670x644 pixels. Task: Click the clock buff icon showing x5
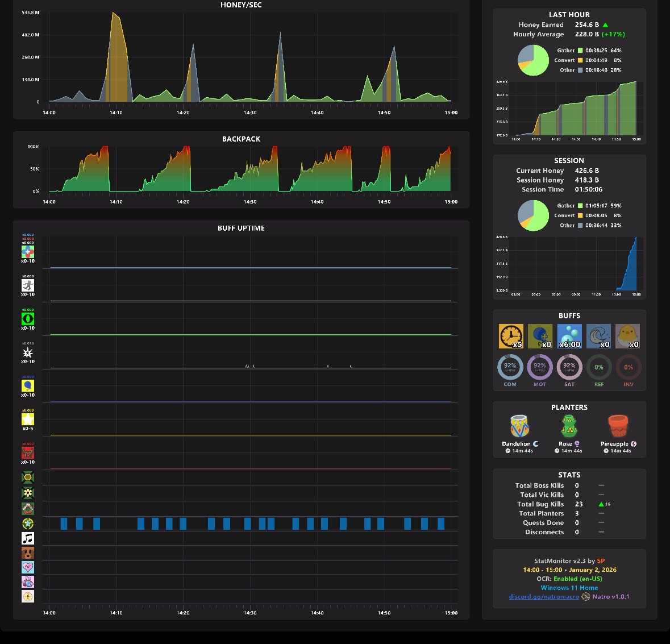coord(511,336)
